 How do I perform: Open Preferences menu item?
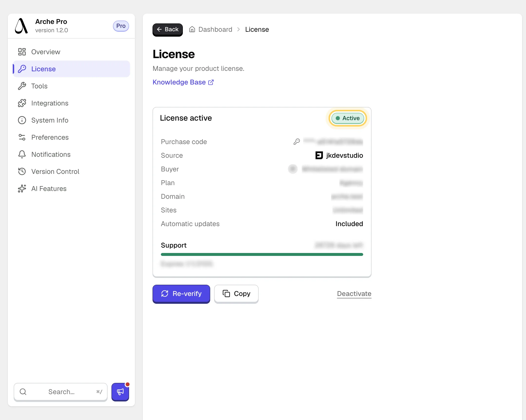pyautogui.click(x=71, y=137)
